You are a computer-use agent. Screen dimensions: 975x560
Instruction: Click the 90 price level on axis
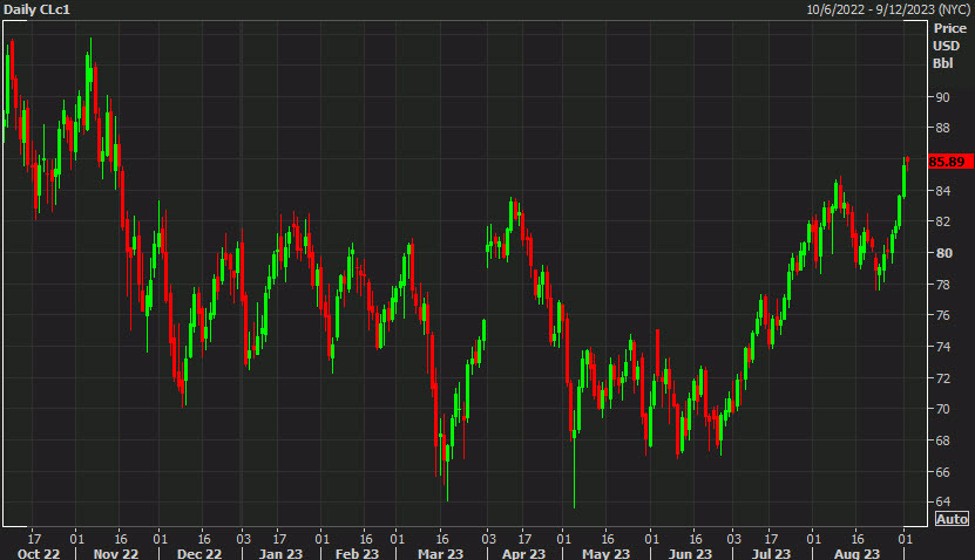[941, 97]
